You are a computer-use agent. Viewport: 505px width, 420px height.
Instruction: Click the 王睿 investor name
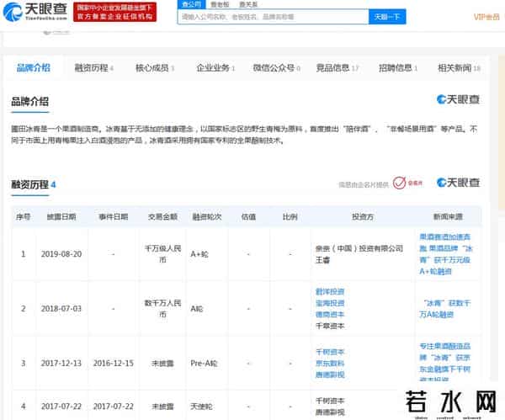coord(322,260)
